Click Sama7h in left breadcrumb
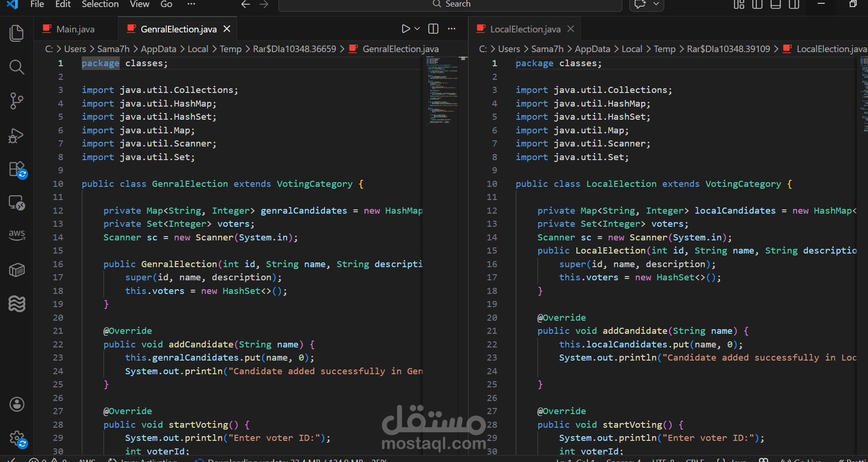The height and width of the screenshot is (462, 868). (x=113, y=49)
